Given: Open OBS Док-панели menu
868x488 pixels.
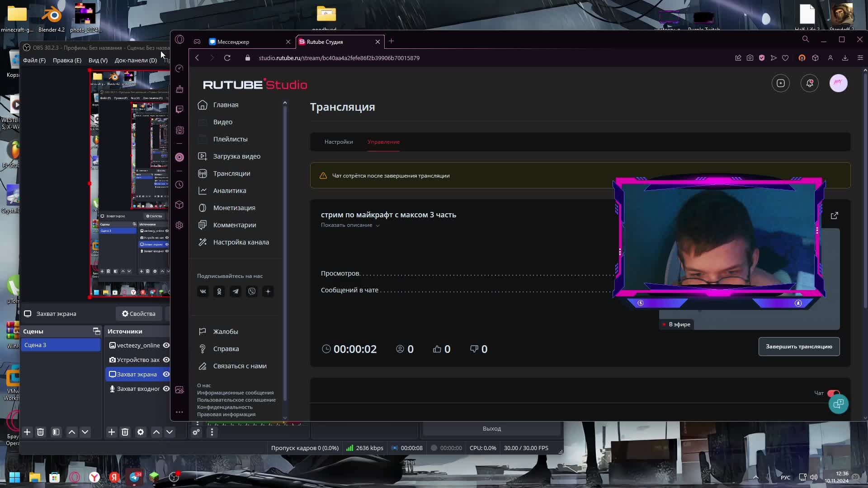Looking at the screenshot, I should (x=136, y=60).
